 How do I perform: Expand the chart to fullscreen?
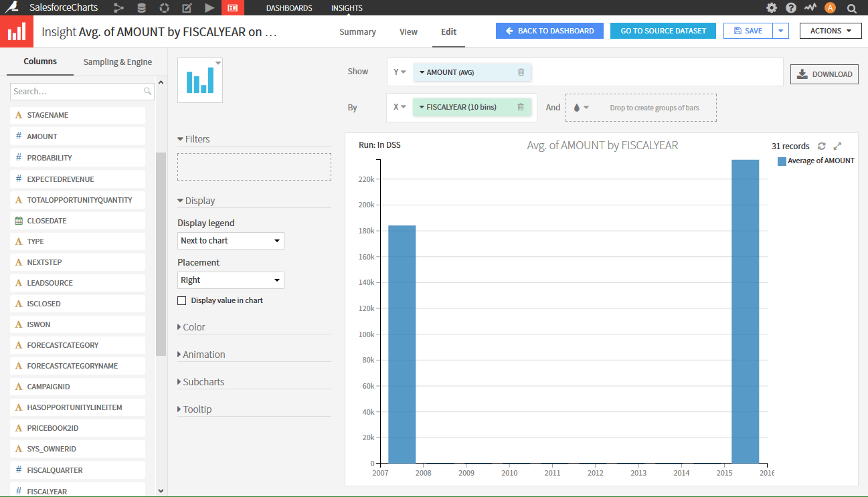[838, 145]
